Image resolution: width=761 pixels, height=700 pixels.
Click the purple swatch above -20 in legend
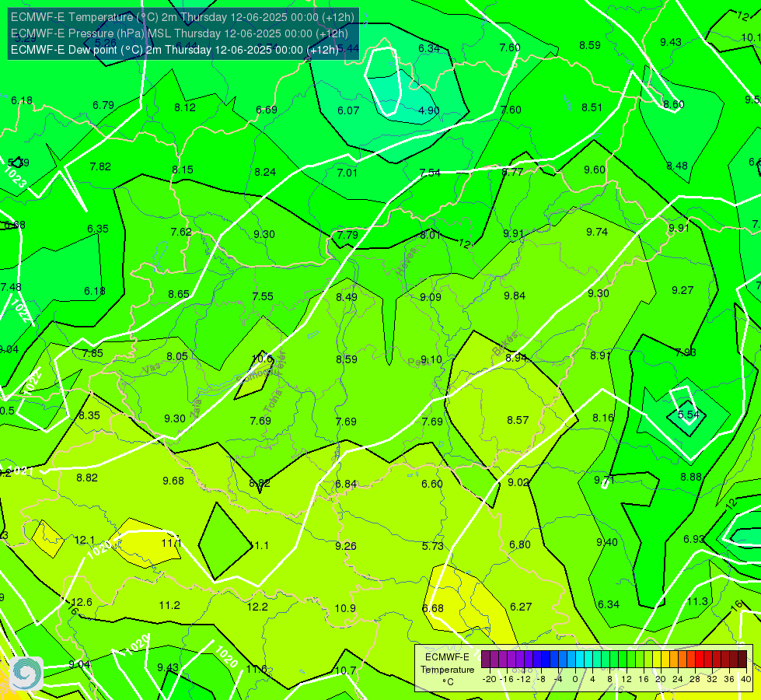tap(486, 660)
